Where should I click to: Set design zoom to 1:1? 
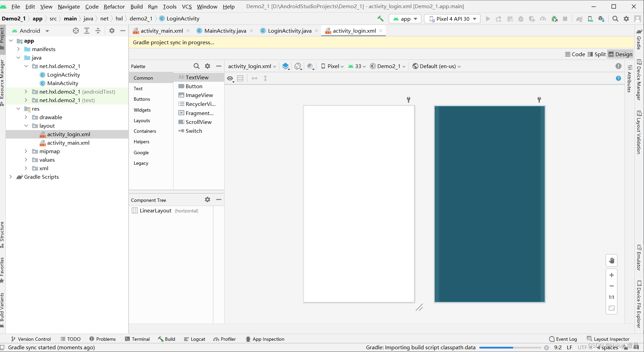612,297
